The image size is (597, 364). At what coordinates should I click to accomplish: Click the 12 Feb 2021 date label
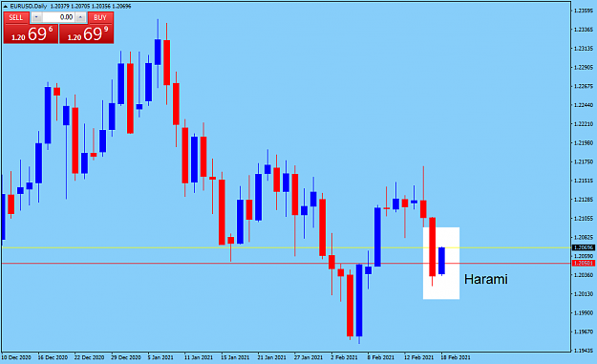[x=418, y=357]
